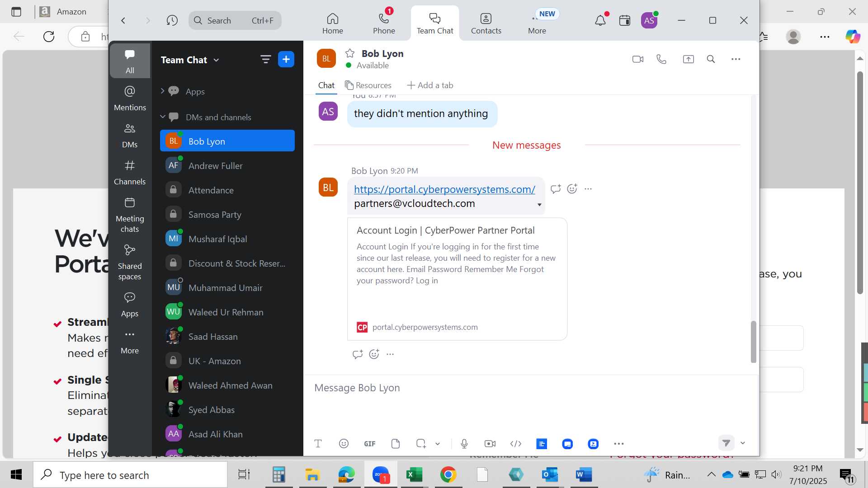Image resolution: width=868 pixels, height=488 pixels.
Task: Attach a file to the message
Action: tap(396, 444)
